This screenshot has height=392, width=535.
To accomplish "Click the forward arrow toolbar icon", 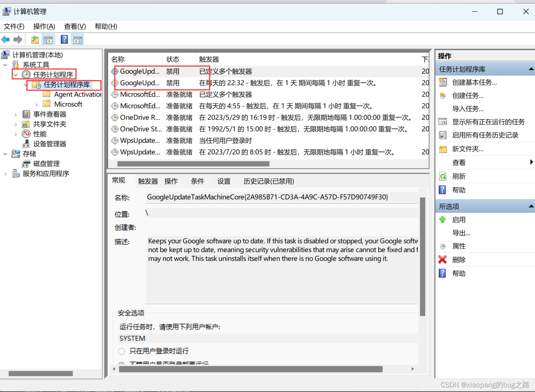I will point(18,40).
